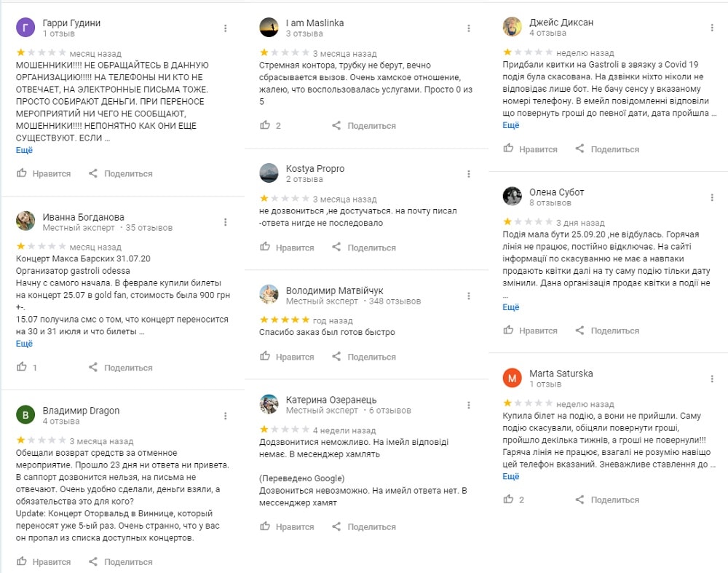
Task: Toggle like on Гарри Гудини review
Action: (22, 173)
